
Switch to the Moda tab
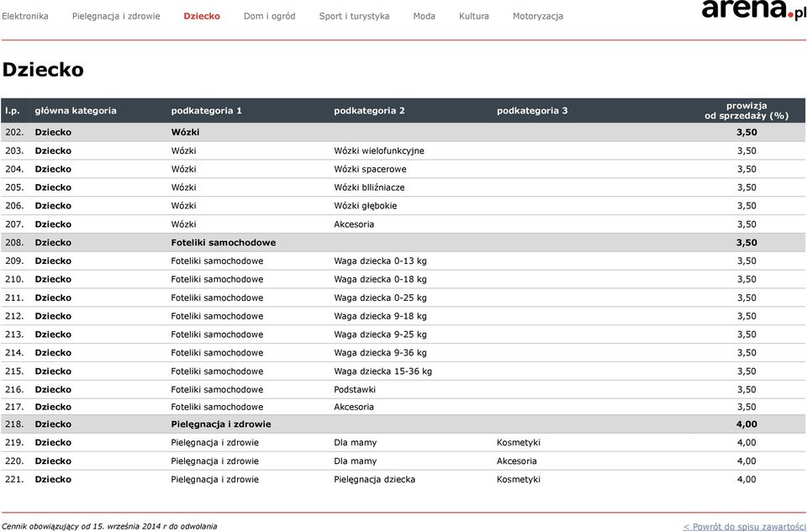coord(424,16)
